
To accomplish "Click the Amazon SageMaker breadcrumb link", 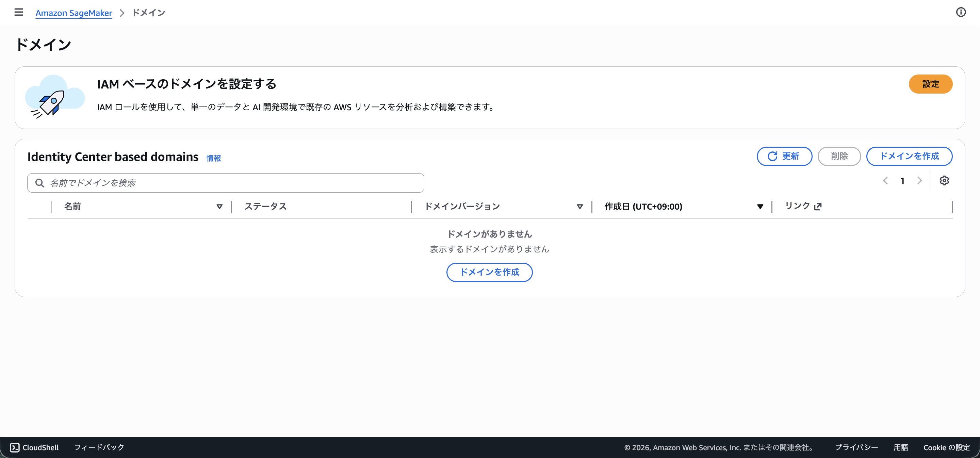I will click(74, 13).
